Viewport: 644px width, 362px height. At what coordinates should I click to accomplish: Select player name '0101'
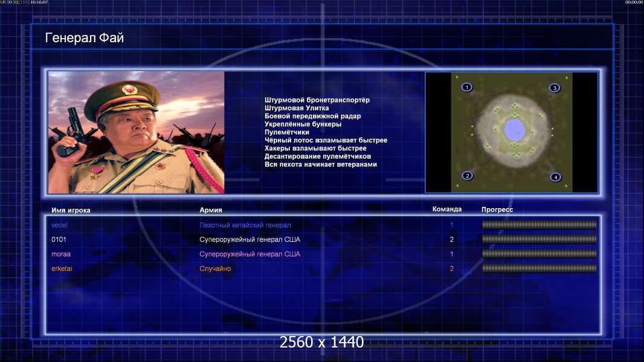coord(59,240)
